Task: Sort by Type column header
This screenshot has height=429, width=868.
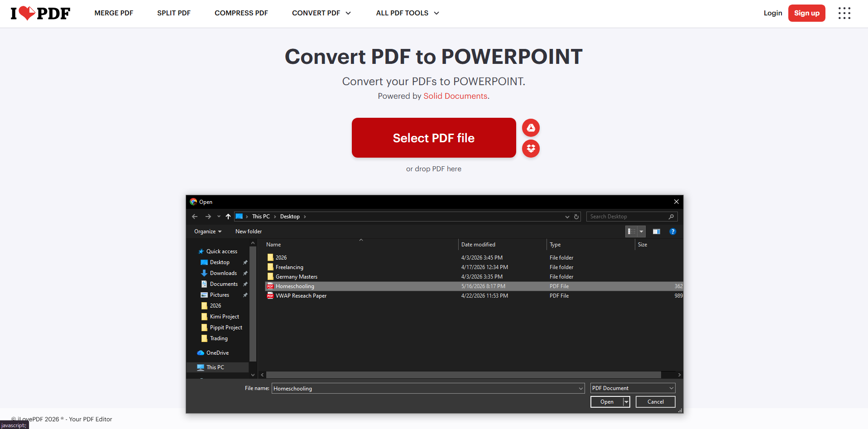Action: point(555,245)
